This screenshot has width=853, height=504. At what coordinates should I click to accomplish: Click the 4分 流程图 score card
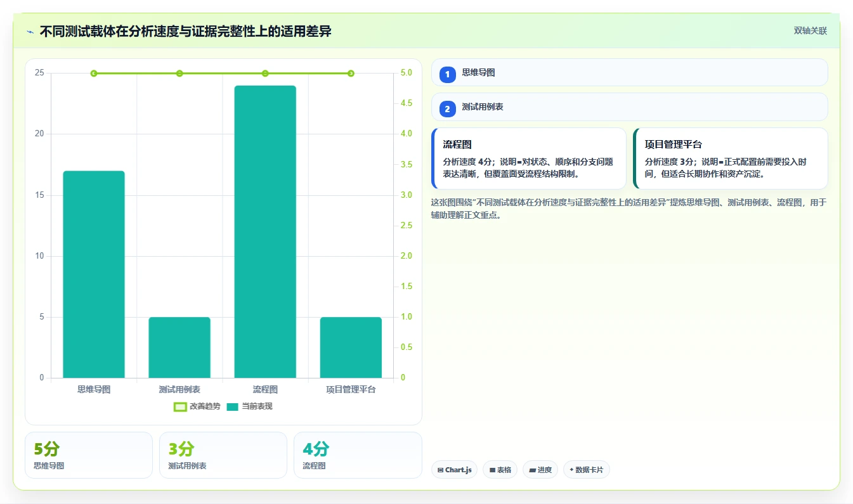pyautogui.click(x=358, y=455)
